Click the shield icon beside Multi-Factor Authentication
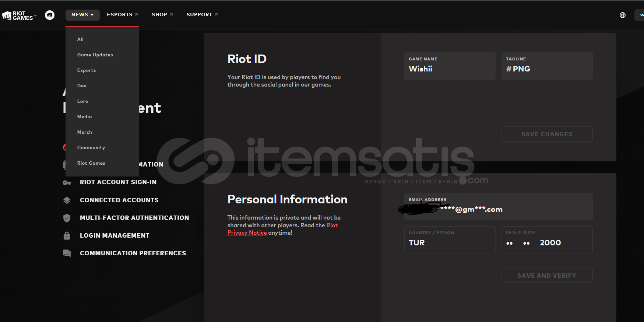This screenshot has width=644, height=322. [x=67, y=218]
